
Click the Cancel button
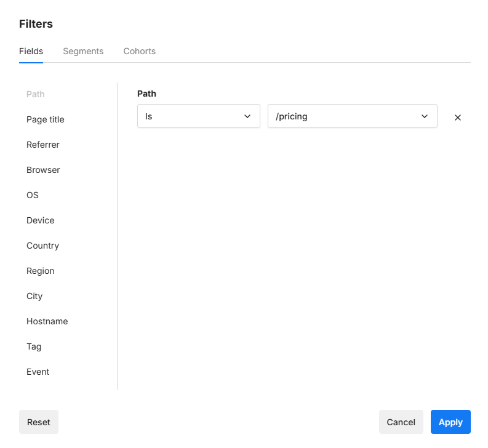point(401,422)
